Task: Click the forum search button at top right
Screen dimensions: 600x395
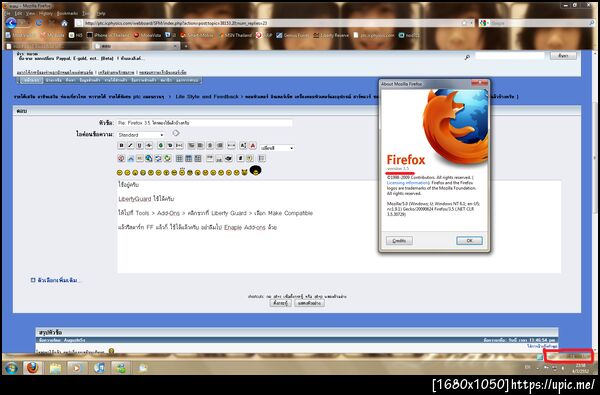Action: (x=562, y=55)
